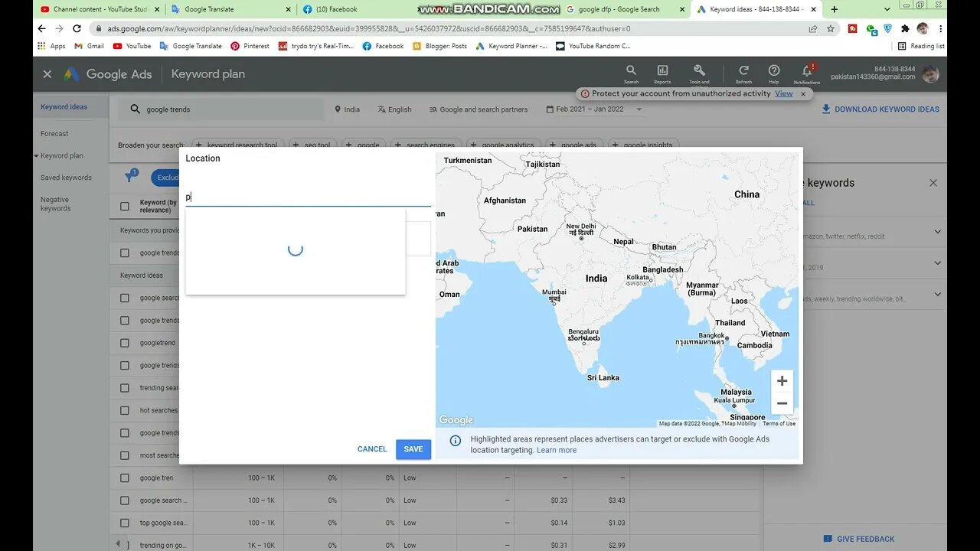Check the googletrend keyword checkbox

tap(125, 343)
